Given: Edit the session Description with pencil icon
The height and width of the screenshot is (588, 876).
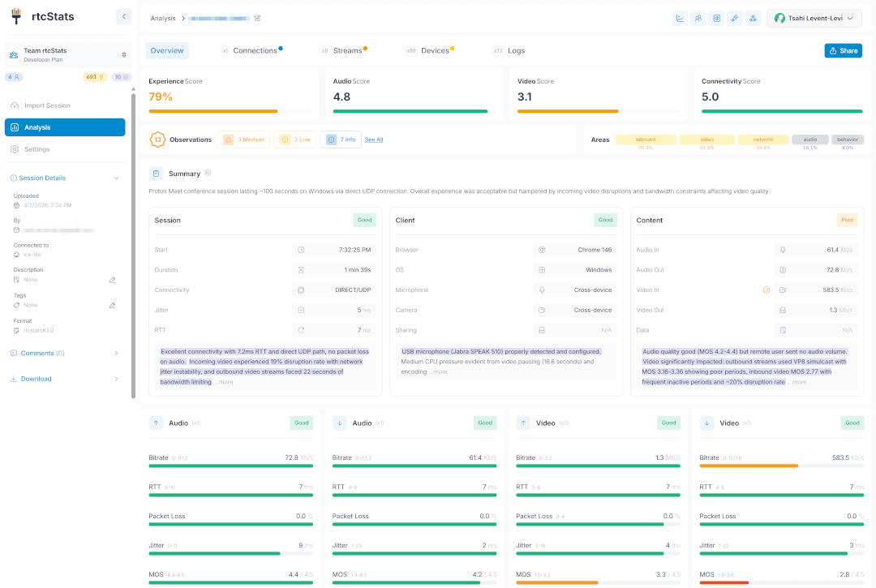Looking at the screenshot, I should click(113, 280).
